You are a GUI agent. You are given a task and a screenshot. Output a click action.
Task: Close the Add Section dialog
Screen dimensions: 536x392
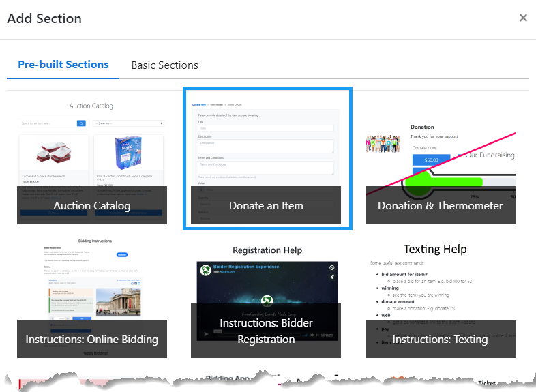click(523, 18)
